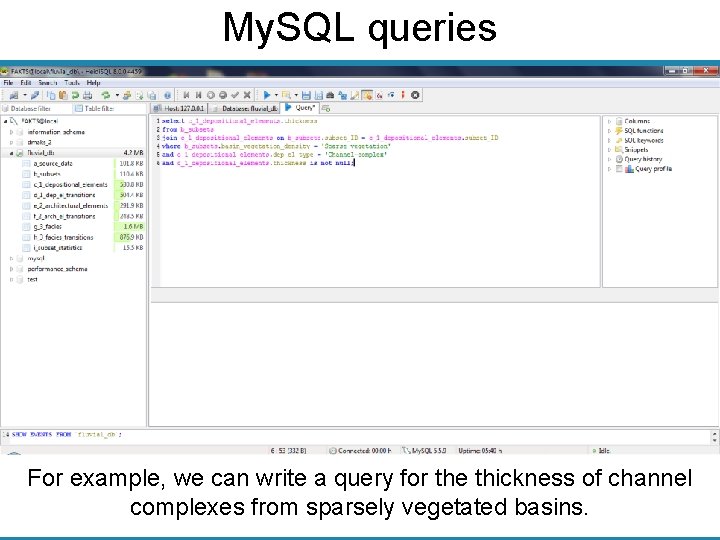Click the delete row circle icon
The height and width of the screenshot is (540, 720).
tap(223, 95)
